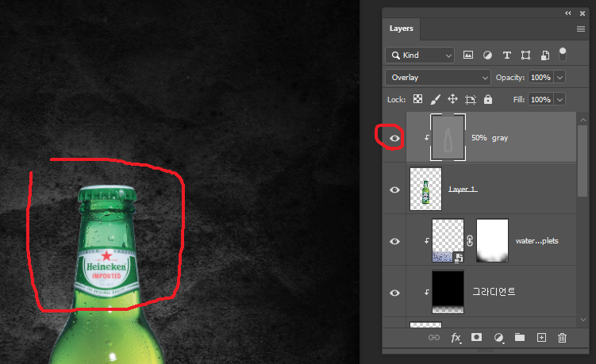Viewport: 596px width, 364px height.
Task: Close the Layers panel
Action: point(583,13)
